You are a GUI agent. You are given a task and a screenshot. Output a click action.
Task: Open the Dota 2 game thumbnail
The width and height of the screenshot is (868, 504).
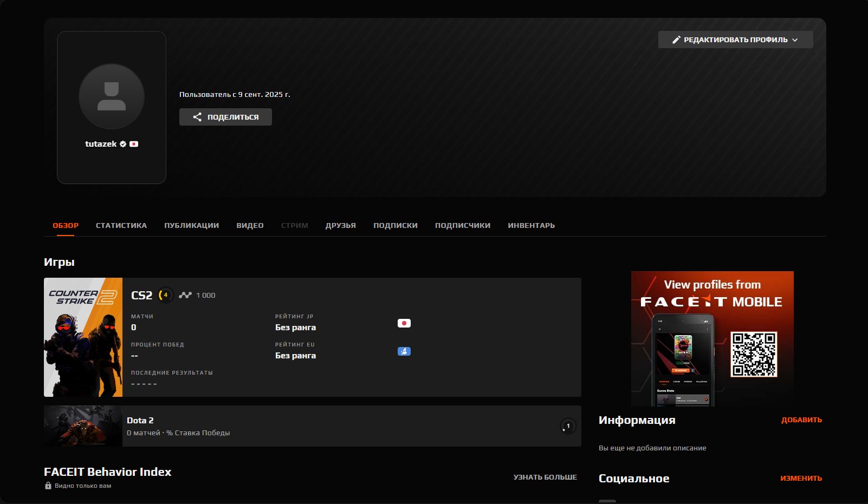pyautogui.click(x=82, y=426)
